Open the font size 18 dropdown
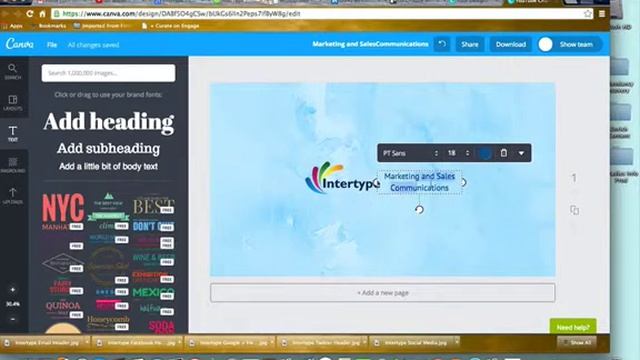The image size is (640, 360). 458,153
